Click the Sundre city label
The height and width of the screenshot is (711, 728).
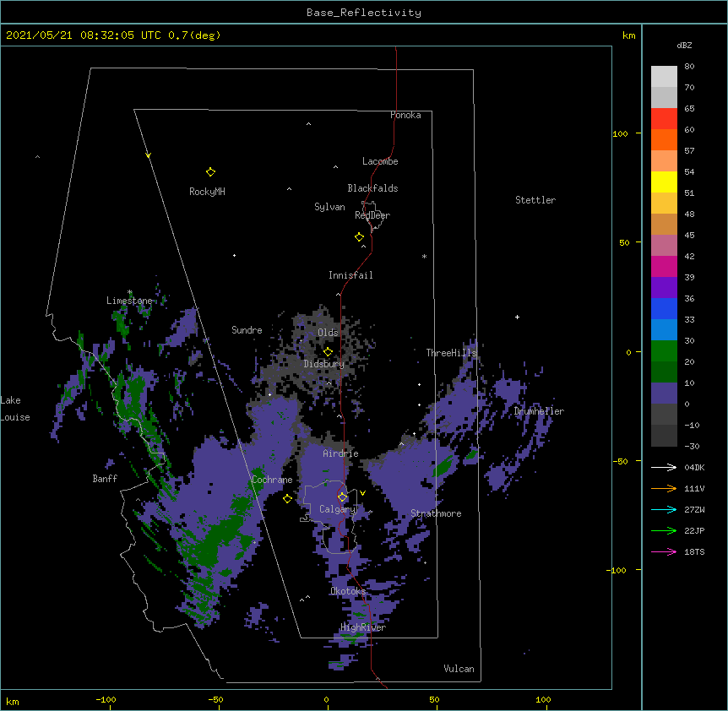click(x=247, y=330)
